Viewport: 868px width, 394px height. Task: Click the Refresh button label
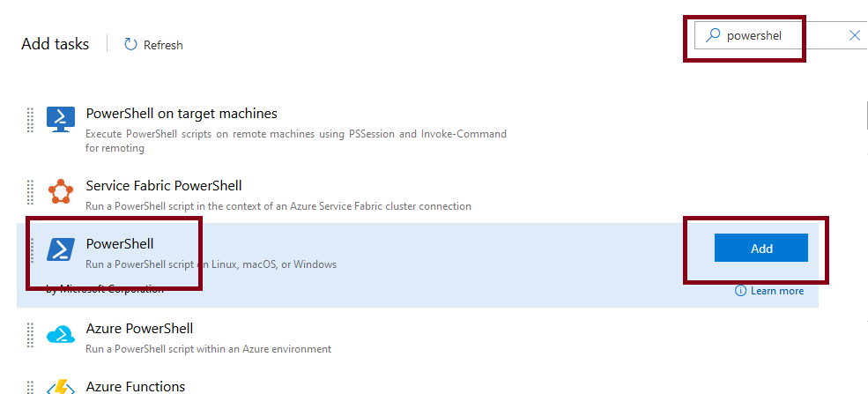pos(163,45)
